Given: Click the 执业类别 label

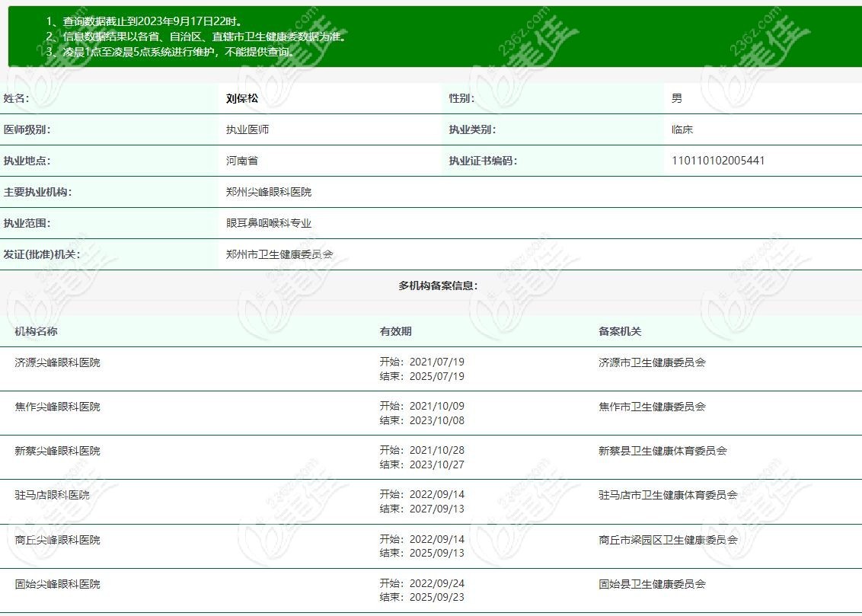Looking at the screenshot, I should (472, 129).
